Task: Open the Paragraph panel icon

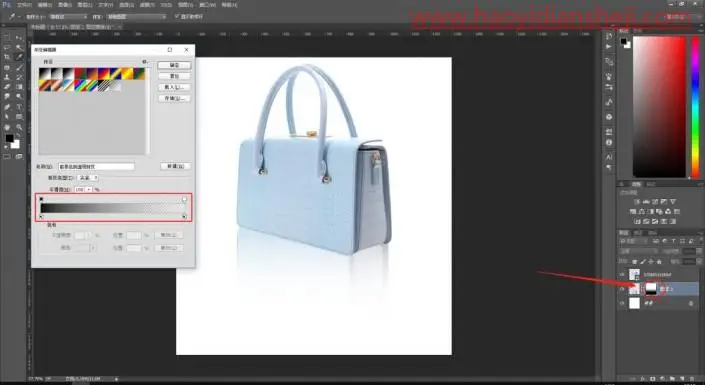Action: point(609,167)
